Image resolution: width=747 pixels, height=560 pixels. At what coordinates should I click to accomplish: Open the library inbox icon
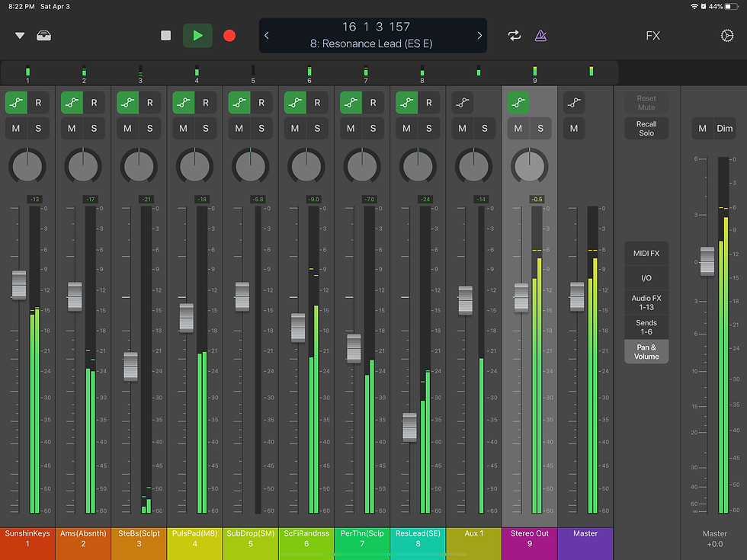[44, 36]
